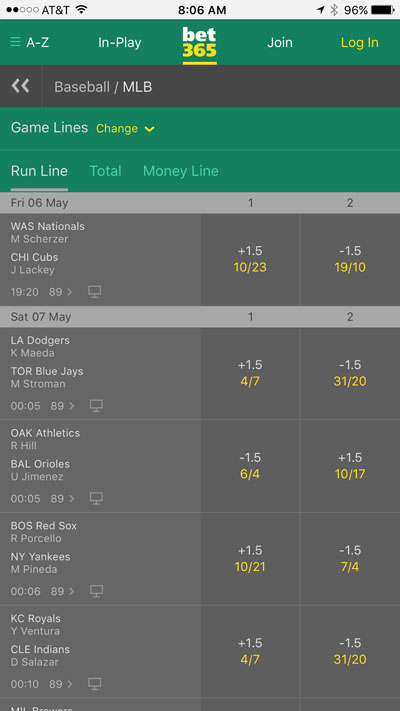Tap live stream icon for Dodgers vs Blue Jays

point(96,406)
